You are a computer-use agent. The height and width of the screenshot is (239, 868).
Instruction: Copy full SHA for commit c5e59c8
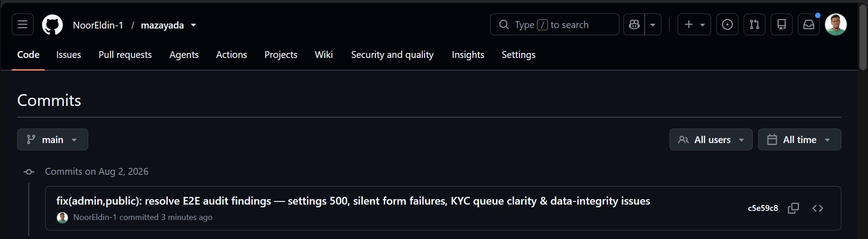[793, 208]
